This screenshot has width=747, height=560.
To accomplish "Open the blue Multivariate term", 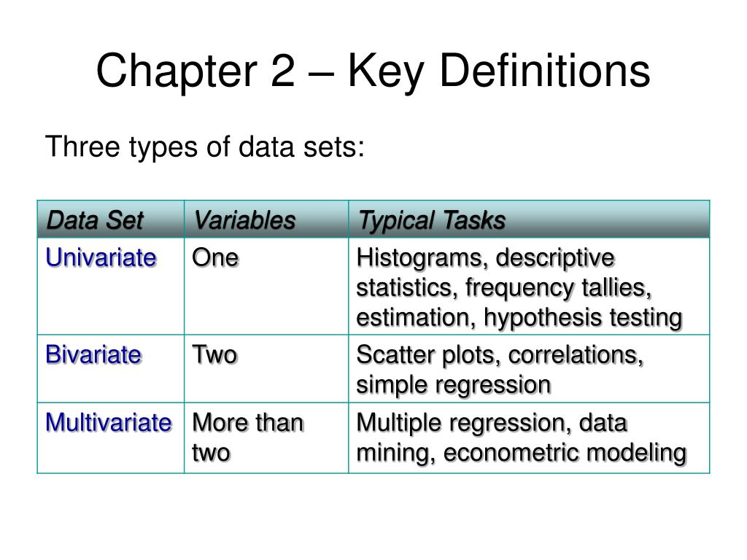I will [x=109, y=422].
